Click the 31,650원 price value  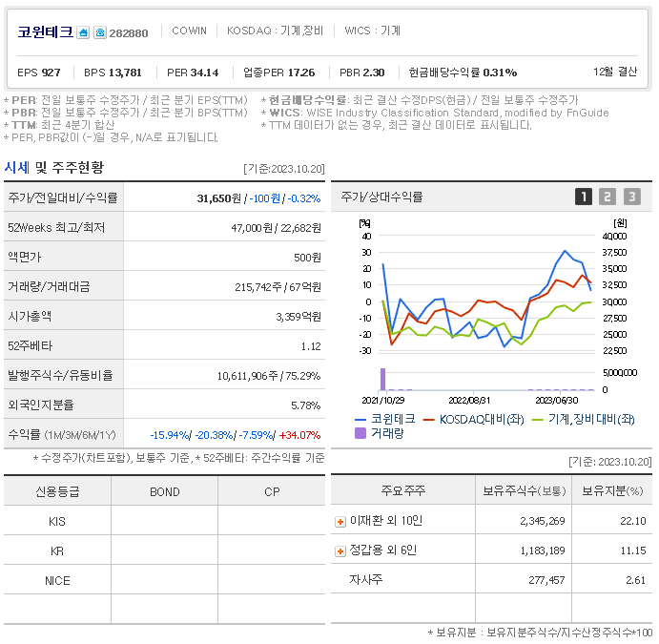219,198
